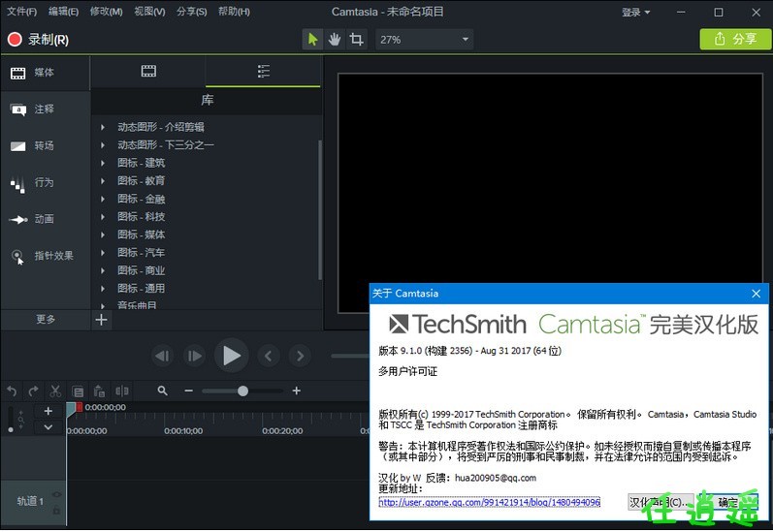Click the More (更多) sidebar button
The width and height of the screenshot is (773, 532).
tap(46, 319)
